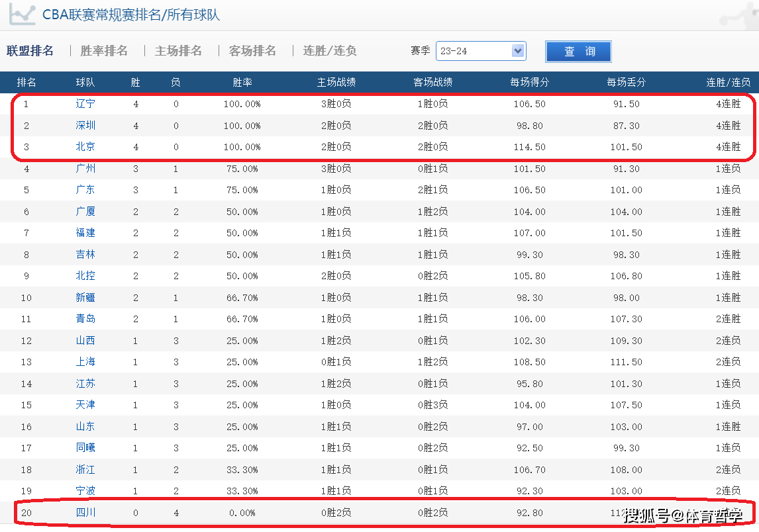Click 辽宁's 每场得分 value 106.50

pyautogui.click(x=530, y=104)
